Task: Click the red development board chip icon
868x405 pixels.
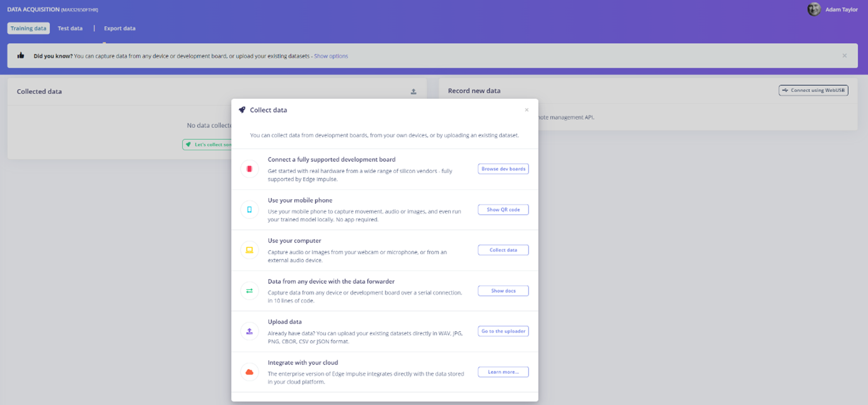Action: (x=249, y=169)
